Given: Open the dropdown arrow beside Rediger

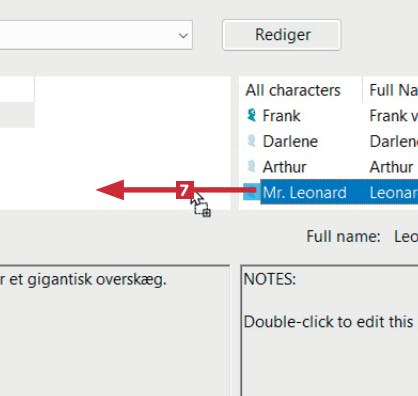Looking at the screenshot, I should 183,35.
